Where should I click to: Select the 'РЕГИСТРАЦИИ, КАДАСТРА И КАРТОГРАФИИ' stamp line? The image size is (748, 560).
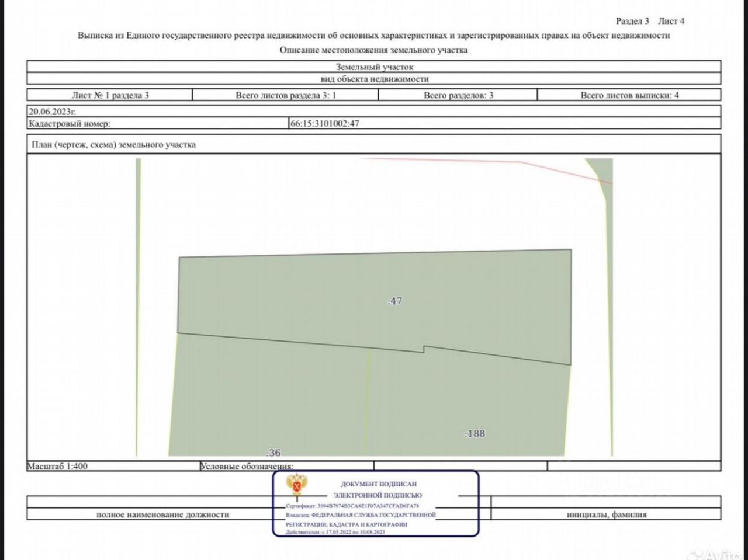[x=347, y=524]
